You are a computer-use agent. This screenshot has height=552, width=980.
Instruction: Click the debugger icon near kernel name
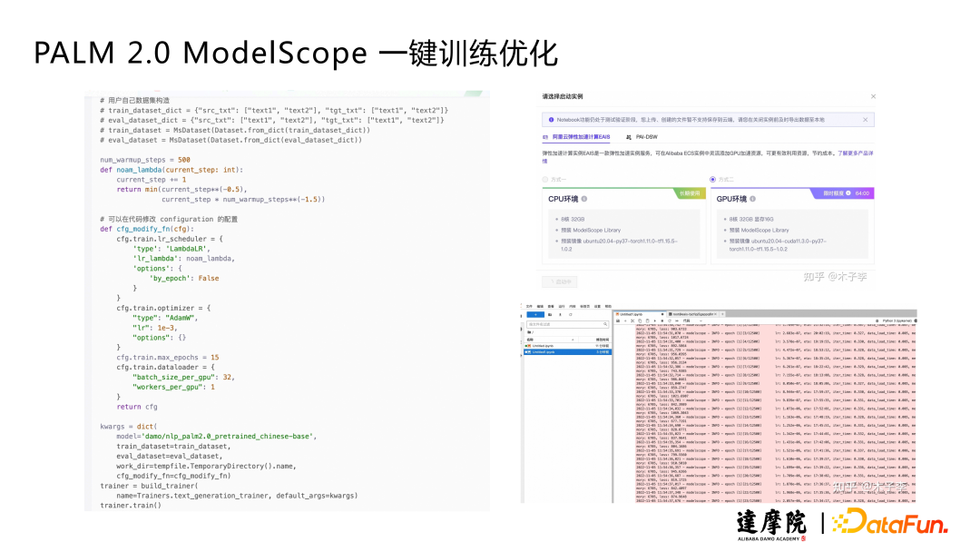click(x=877, y=320)
